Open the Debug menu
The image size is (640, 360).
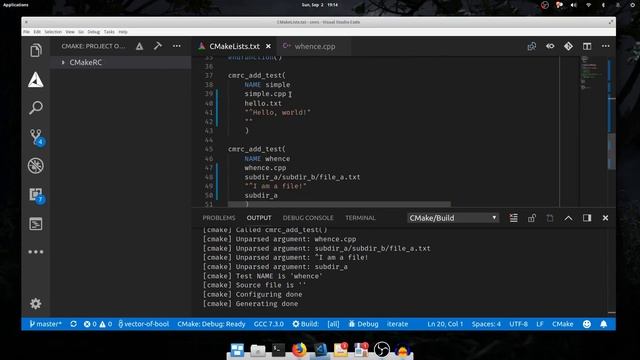[93, 32]
